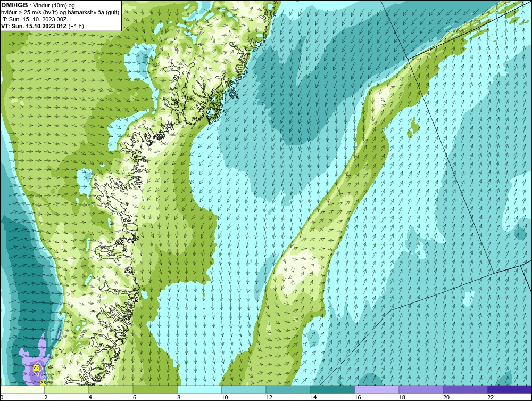The width and height of the screenshot is (532, 401).
Task: Click the hviður > 25 m/s line
Action: 60,13
